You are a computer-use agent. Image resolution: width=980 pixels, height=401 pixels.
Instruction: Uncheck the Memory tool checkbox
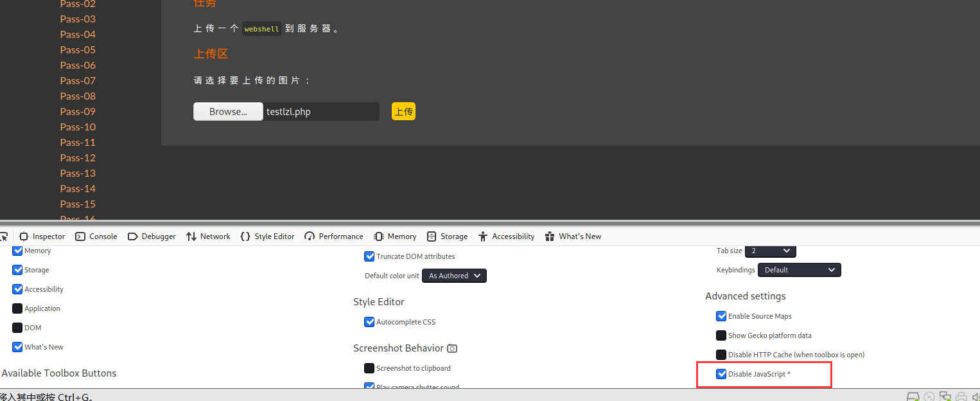tap(17, 251)
